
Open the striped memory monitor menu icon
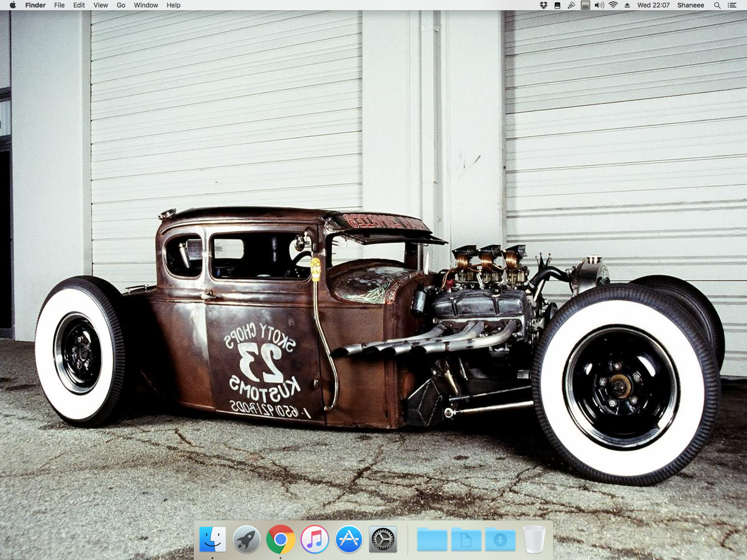tap(585, 5)
